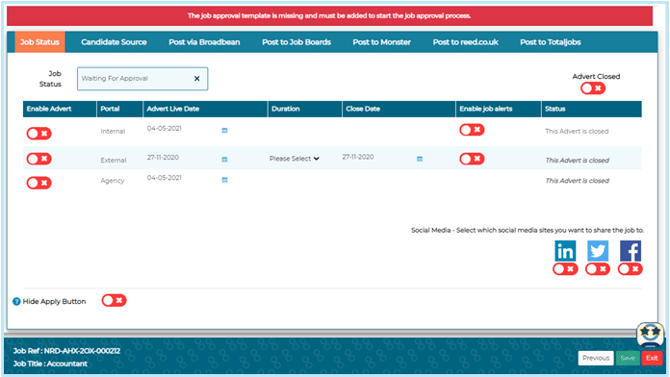Click the External portal cell
The width and height of the screenshot is (670, 377).
pyautogui.click(x=113, y=160)
